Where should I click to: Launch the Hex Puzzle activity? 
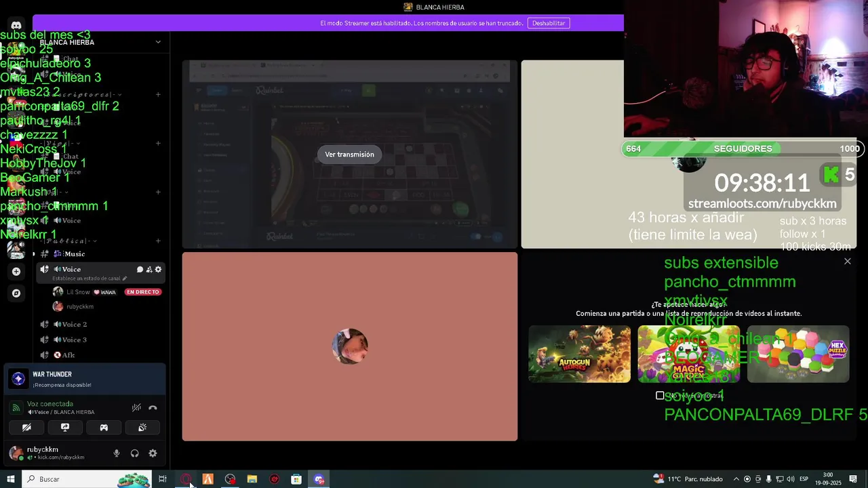point(797,354)
